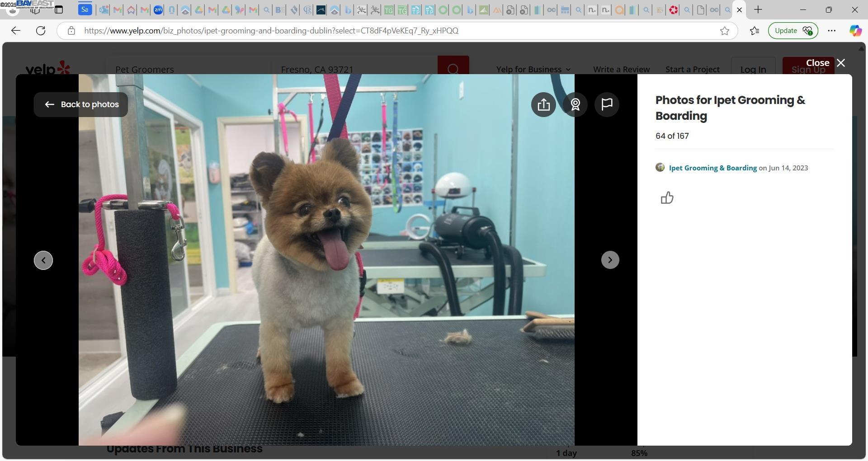Click Start a Project link

(692, 69)
